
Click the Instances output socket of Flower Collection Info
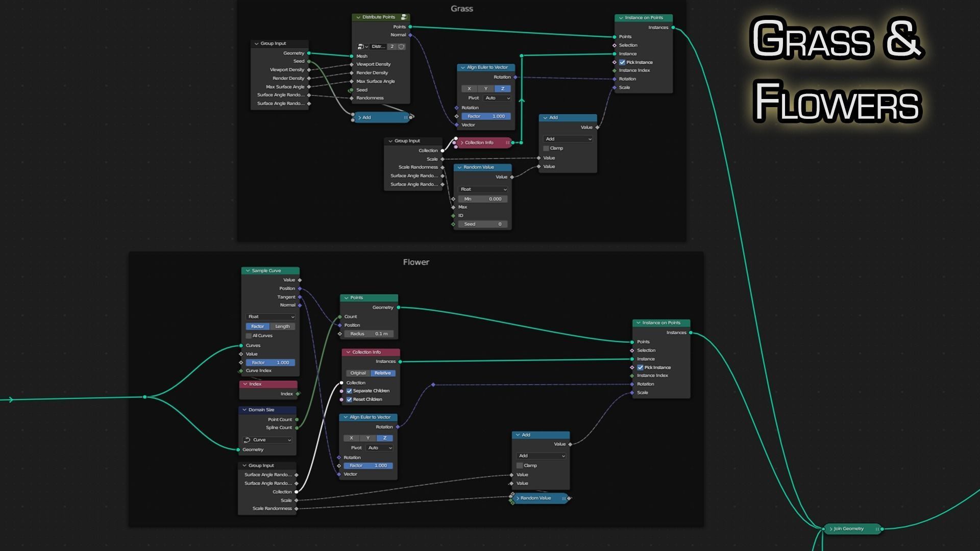pos(400,362)
